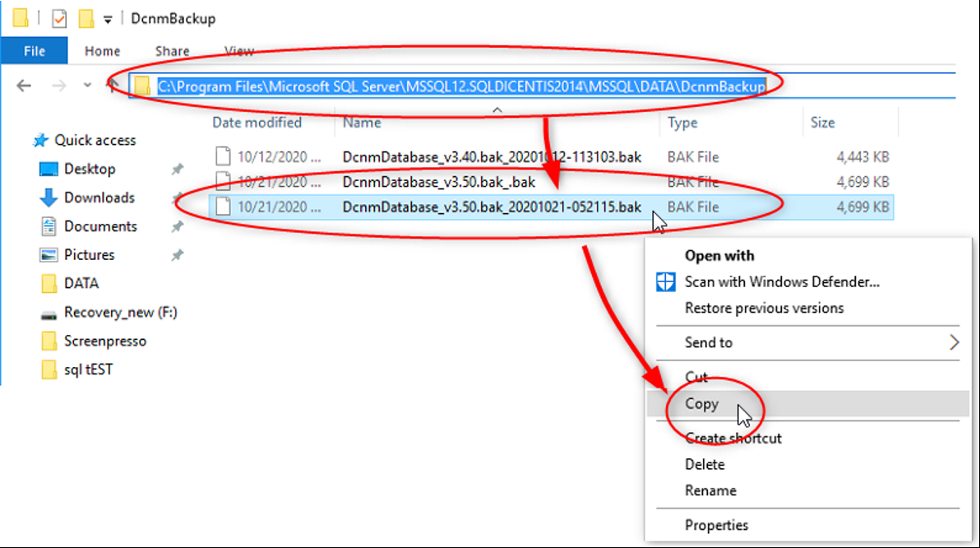Switch to the Home ribbon tab
Image resolution: width=980 pixels, height=548 pixels.
pyautogui.click(x=103, y=51)
